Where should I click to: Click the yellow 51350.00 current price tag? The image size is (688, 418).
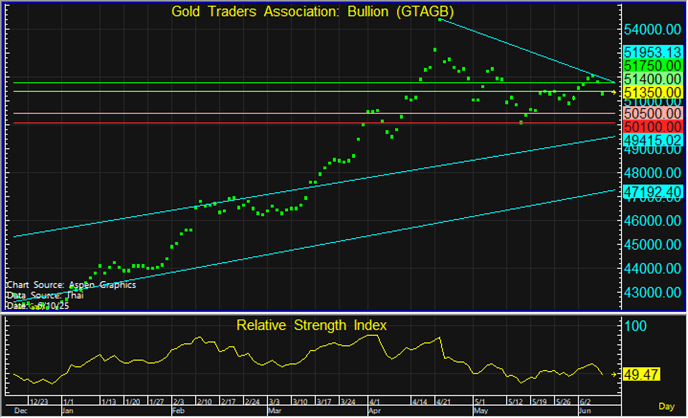(651, 92)
